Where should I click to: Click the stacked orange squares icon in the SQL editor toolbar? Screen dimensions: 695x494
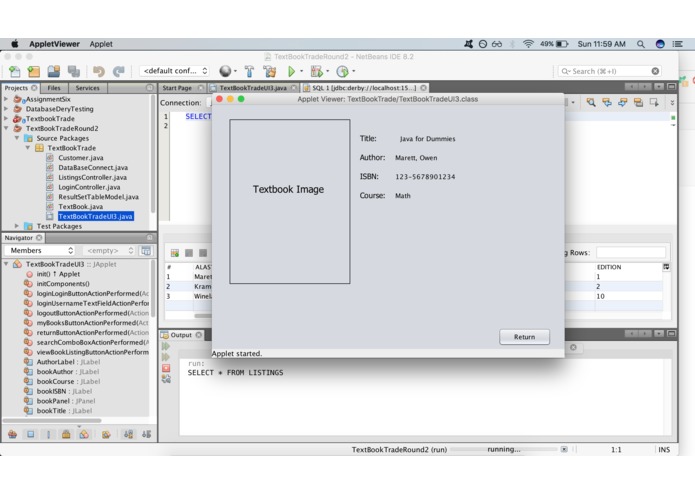tap(638, 103)
